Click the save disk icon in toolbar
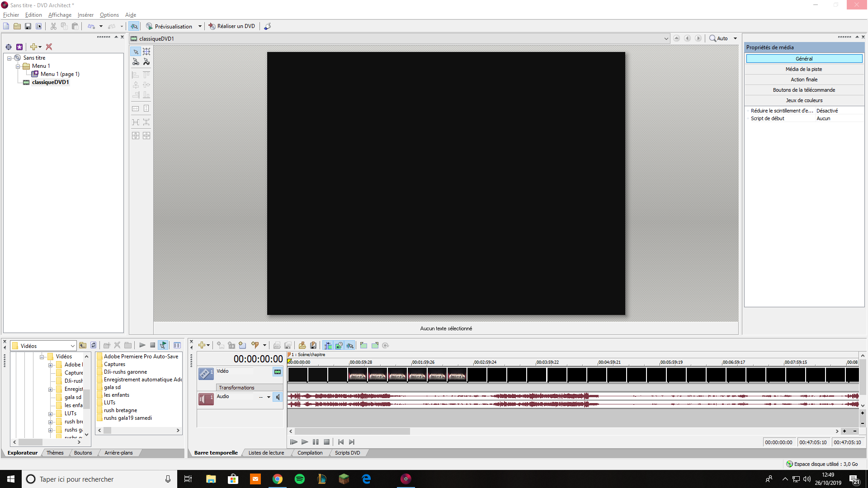Image resolution: width=868 pixels, height=488 pixels. point(28,26)
